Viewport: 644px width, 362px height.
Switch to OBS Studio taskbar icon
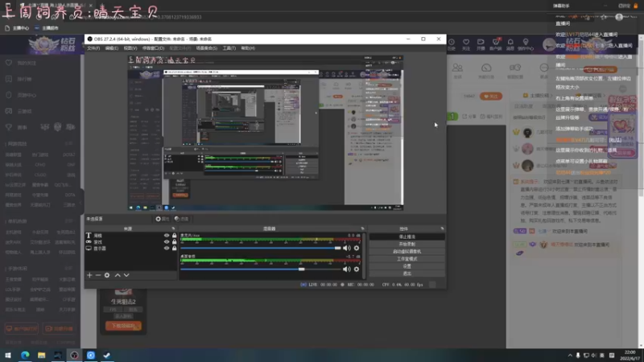click(74, 356)
